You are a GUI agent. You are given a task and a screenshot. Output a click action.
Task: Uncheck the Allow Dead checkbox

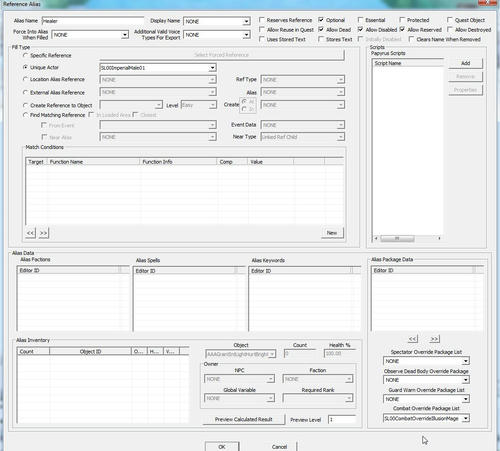[x=321, y=29]
